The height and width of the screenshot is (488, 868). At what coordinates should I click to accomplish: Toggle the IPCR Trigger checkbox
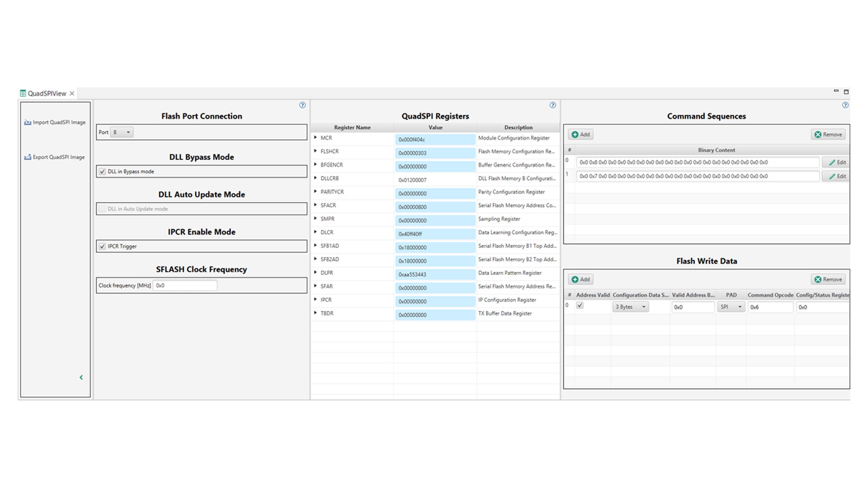(x=102, y=246)
